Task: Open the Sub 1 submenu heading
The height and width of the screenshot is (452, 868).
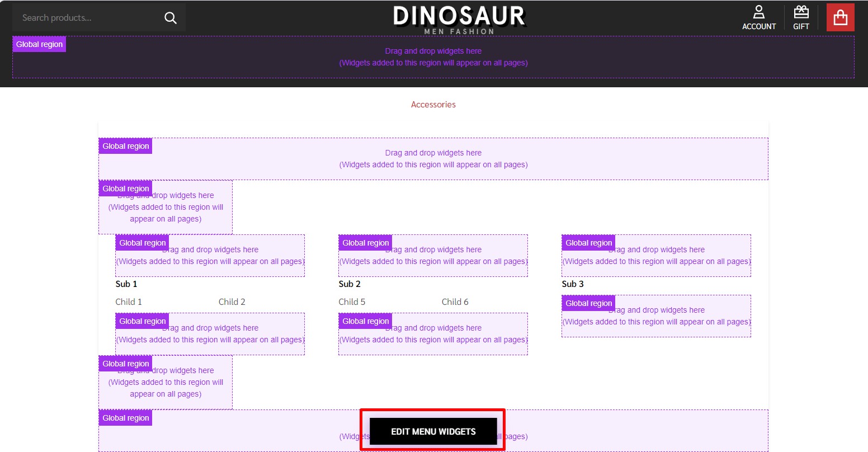Action: pos(126,284)
